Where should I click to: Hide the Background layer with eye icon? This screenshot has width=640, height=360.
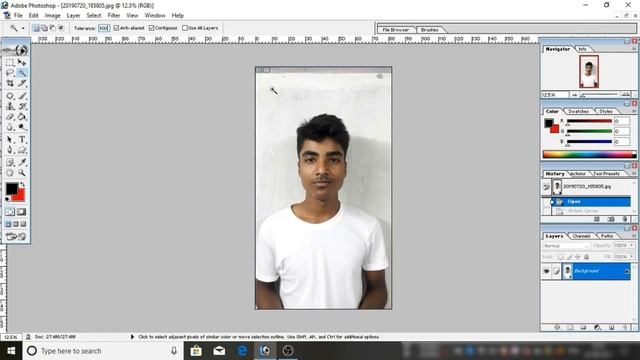(x=547, y=271)
